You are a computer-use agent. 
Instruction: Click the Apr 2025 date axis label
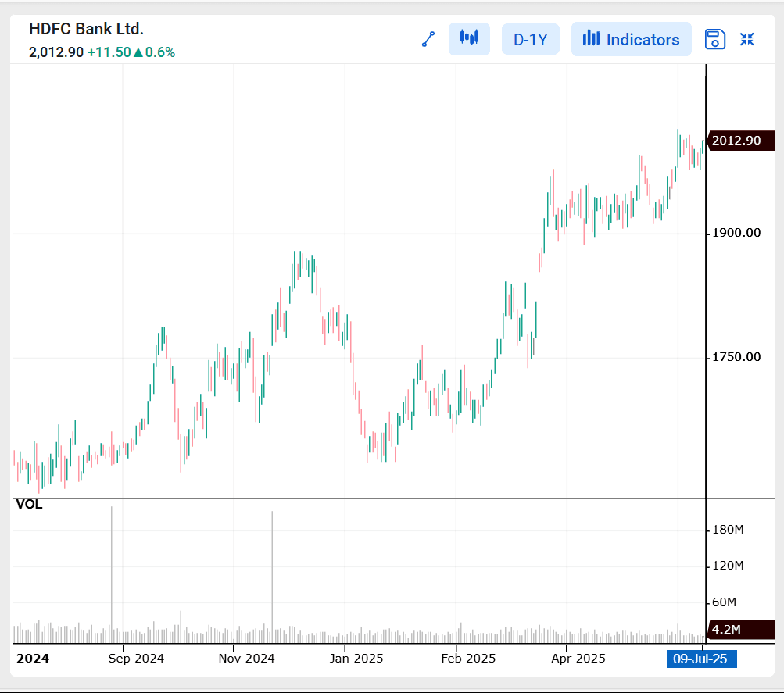click(x=578, y=659)
